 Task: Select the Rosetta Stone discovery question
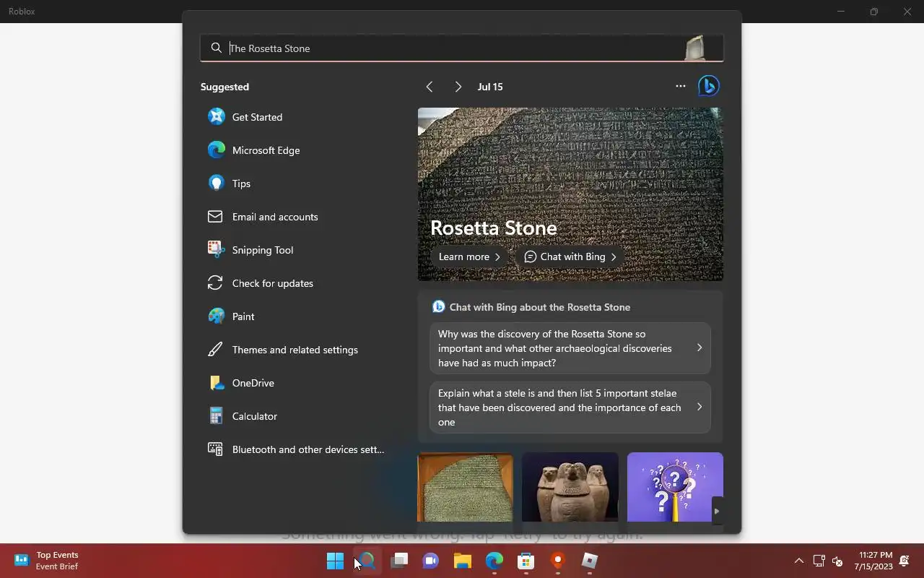(570, 348)
